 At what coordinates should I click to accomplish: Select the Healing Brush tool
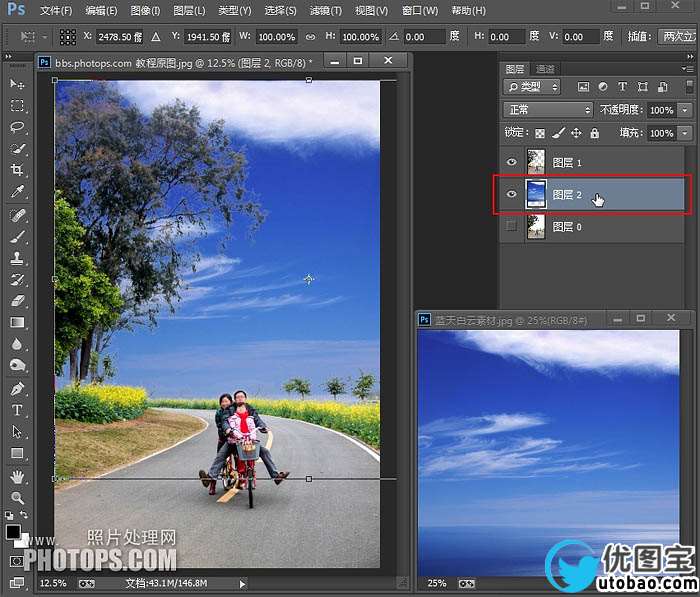point(17,216)
